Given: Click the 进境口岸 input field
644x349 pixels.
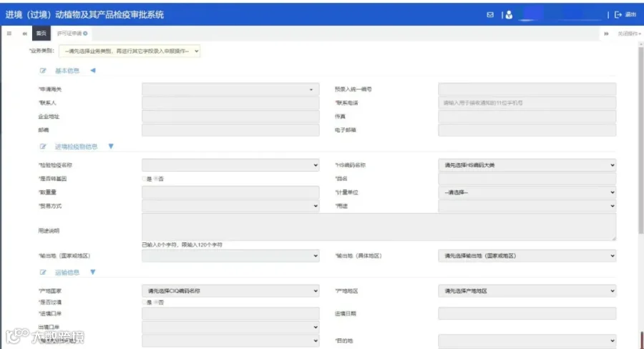Looking at the screenshot, I should coord(230,313).
